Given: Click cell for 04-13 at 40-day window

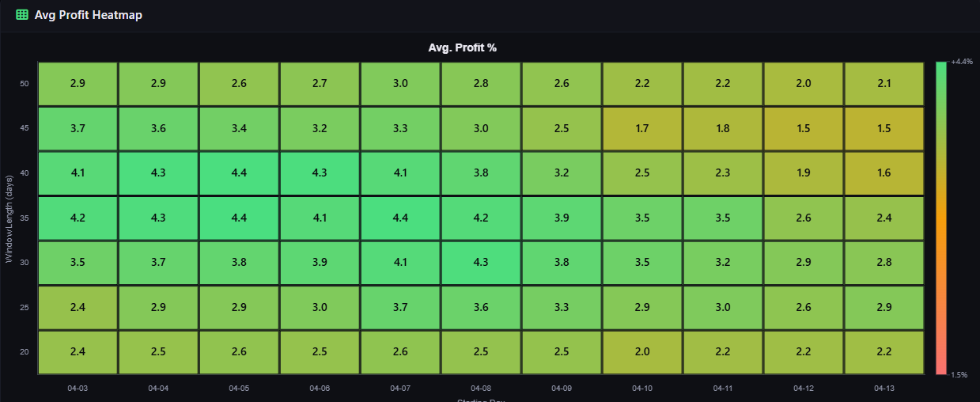Looking at the screenshot, I should click(x=884, y=173).
